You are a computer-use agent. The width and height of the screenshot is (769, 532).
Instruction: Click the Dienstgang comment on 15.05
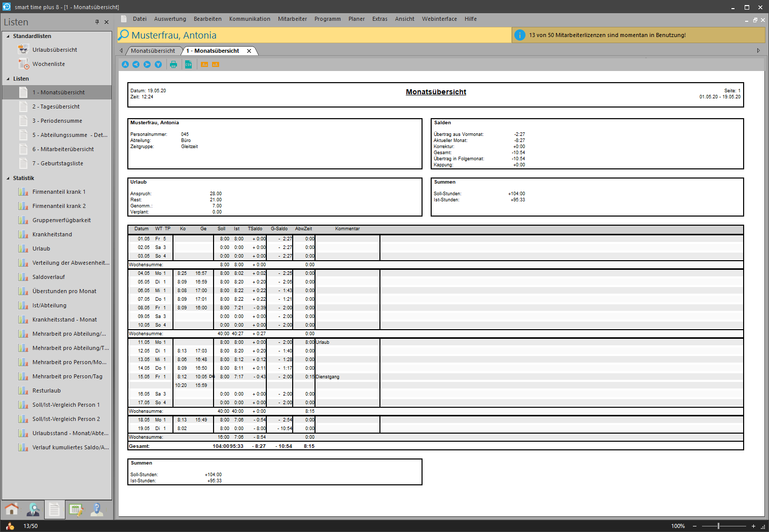[x=328, y=377]
